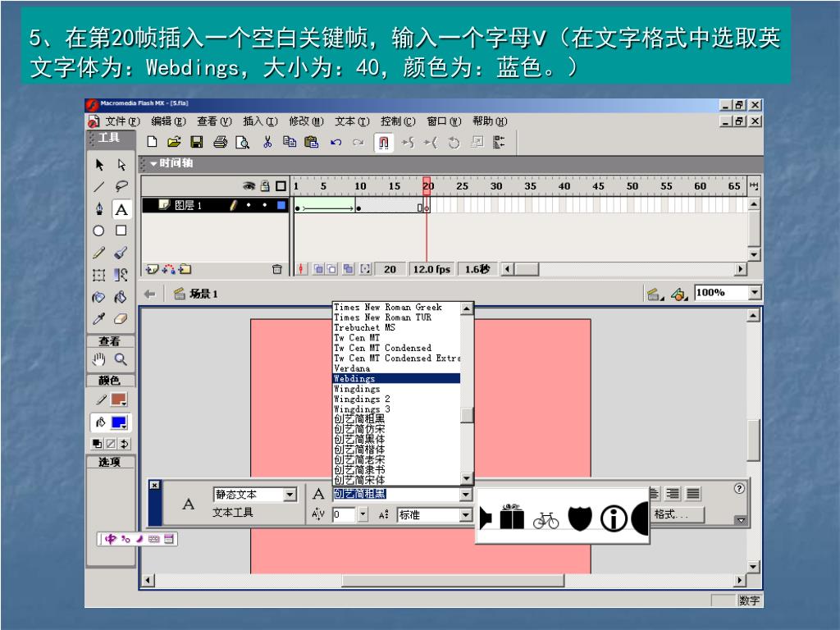Select Webdings in the font list
Viewport: 840px width, 630px height.
pyautogui.click(x=396, y=378)
